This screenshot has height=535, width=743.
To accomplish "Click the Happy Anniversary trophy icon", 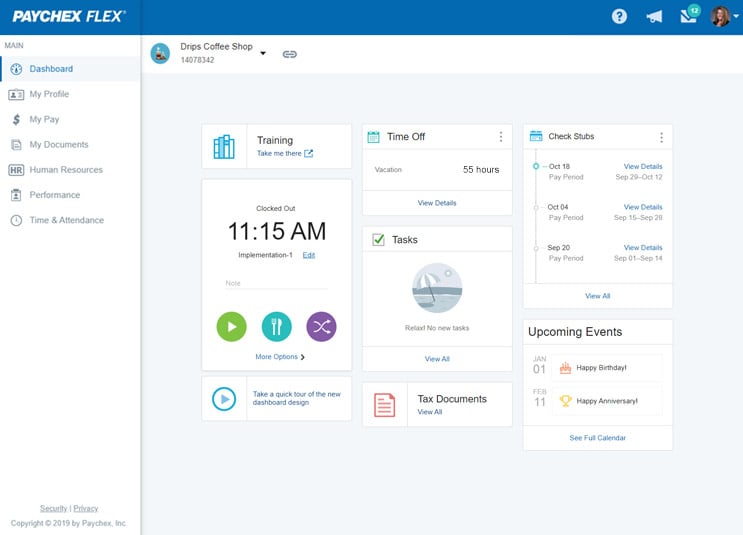I will click(565, 401).
